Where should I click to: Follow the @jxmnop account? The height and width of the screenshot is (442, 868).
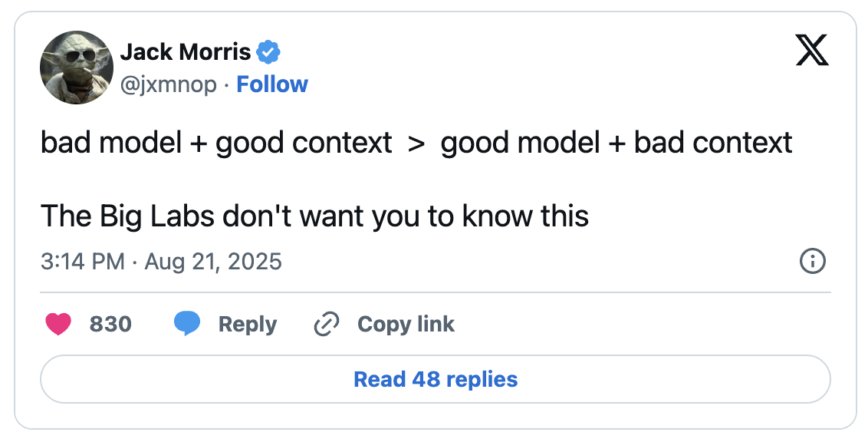click(272, 84)
